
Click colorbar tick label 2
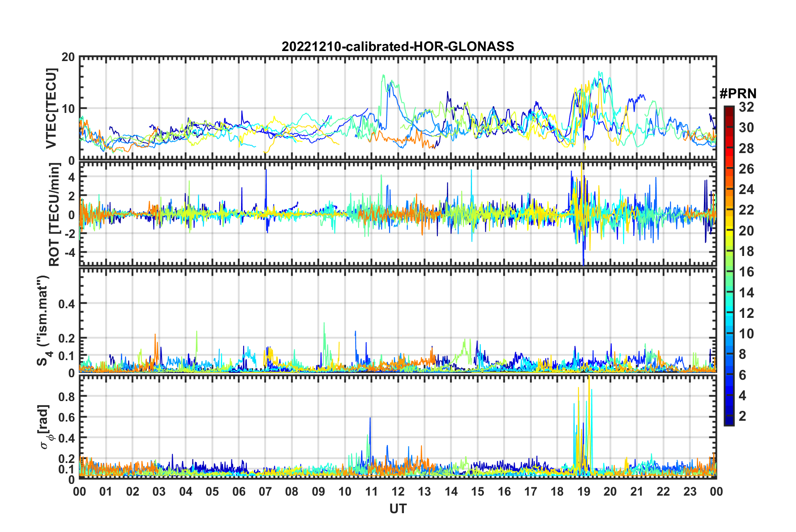pyautogui.click(x=742, y=416)
